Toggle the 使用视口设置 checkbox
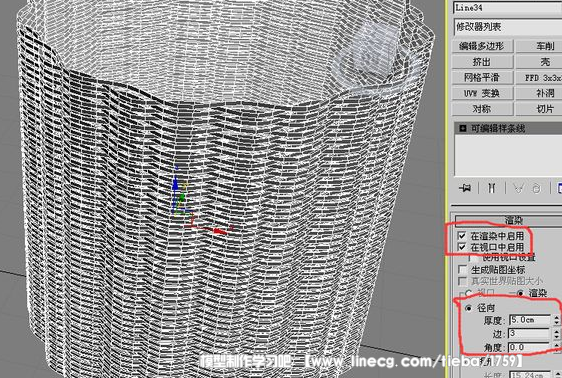 click(x=474, y=258)
